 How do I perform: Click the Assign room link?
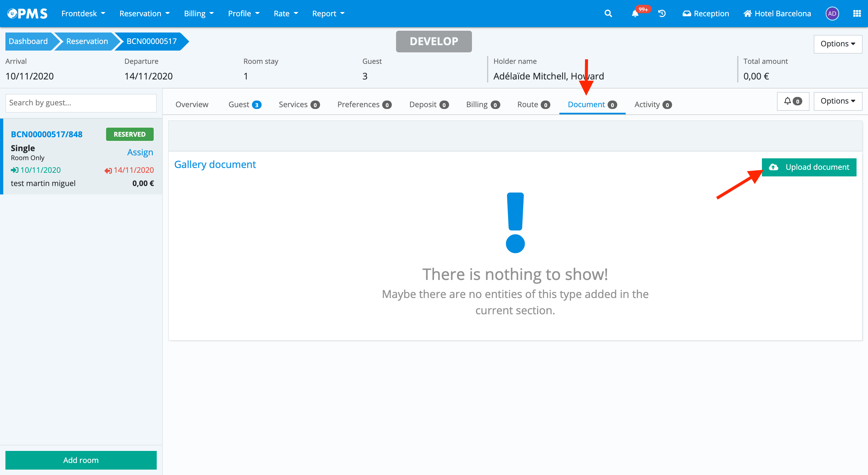pos(140,152)
